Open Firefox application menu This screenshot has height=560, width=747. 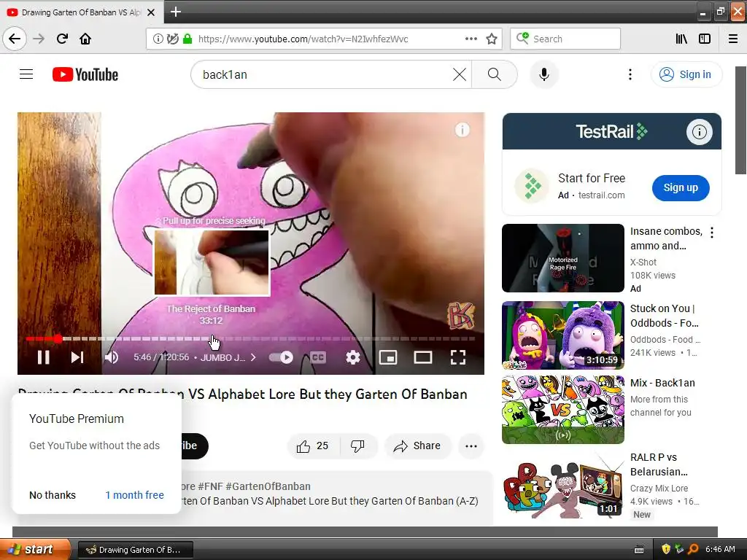coord(733,39)
